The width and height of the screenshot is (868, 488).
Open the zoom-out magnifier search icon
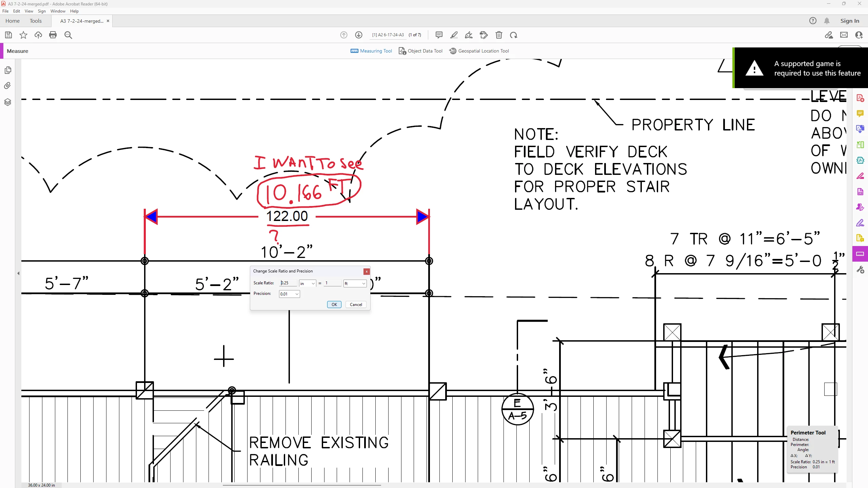click(68, 35)
